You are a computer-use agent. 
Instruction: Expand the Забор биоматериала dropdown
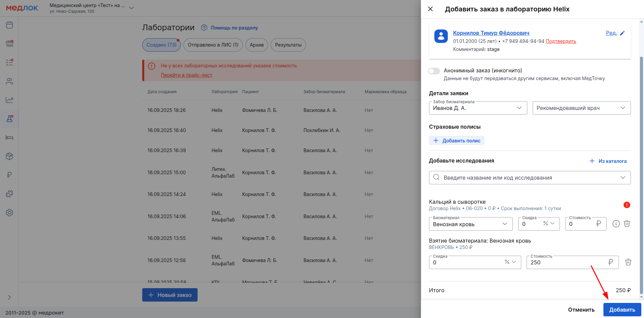(478, 108)
